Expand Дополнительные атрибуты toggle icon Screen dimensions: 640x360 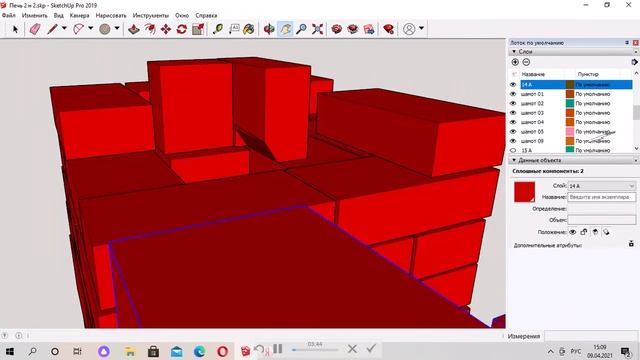[x=631, y=244]
